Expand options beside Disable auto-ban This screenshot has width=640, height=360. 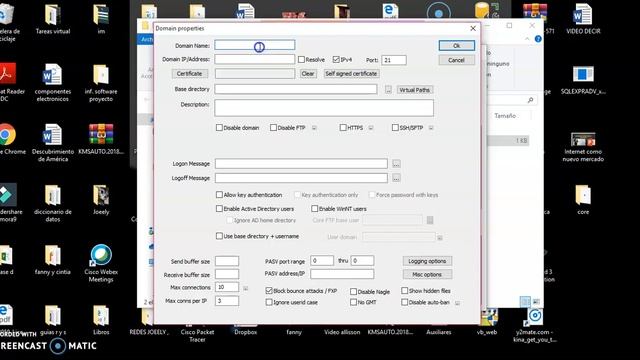[457, 303]
